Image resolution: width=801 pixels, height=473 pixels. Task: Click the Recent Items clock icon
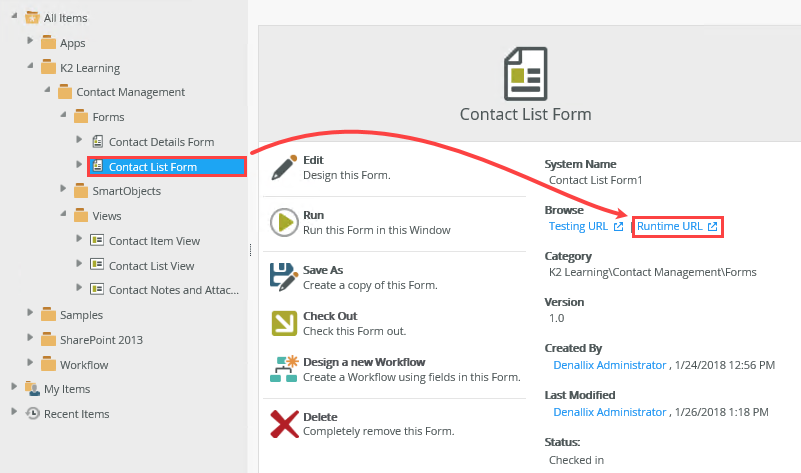(x=33, y=413)
